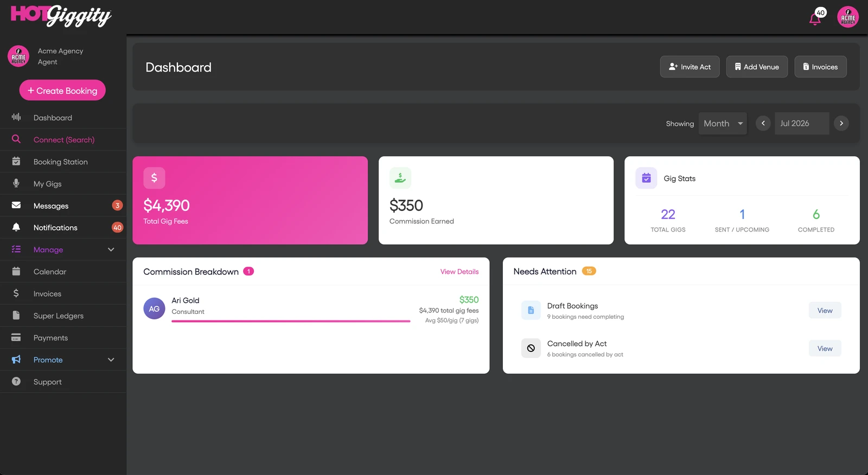Click the Create Booking button
Image resolution: width=868 pixels, height=475 pixels.
62,91
